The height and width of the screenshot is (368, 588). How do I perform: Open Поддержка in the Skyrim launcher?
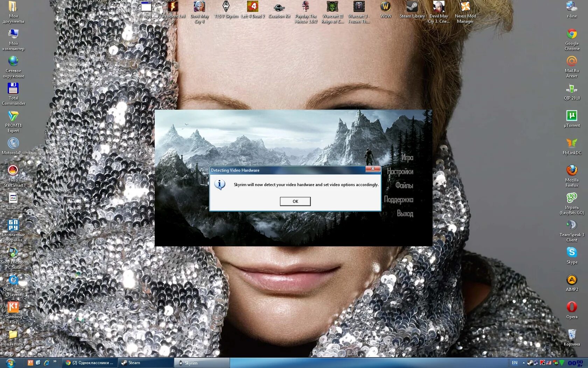pos(399,200)
